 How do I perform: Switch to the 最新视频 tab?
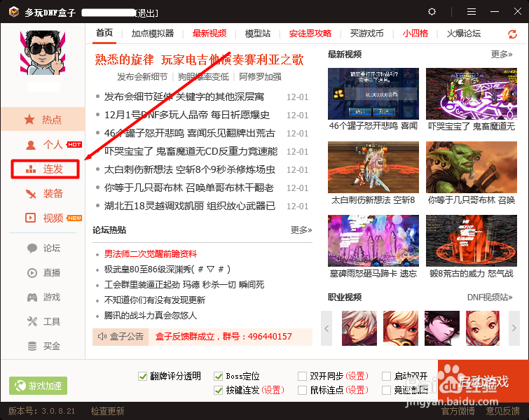(x=209, y=34)
